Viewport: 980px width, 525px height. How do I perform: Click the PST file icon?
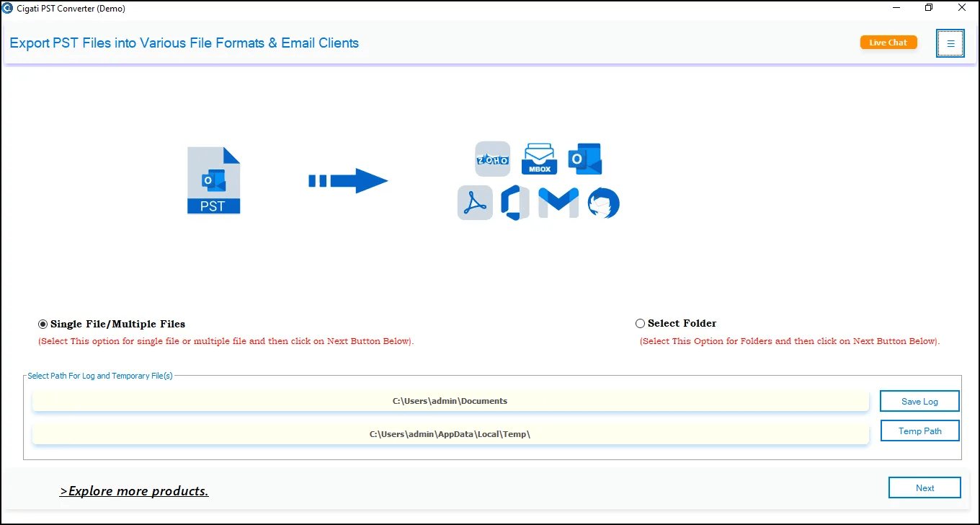click(x=213, y=180)
